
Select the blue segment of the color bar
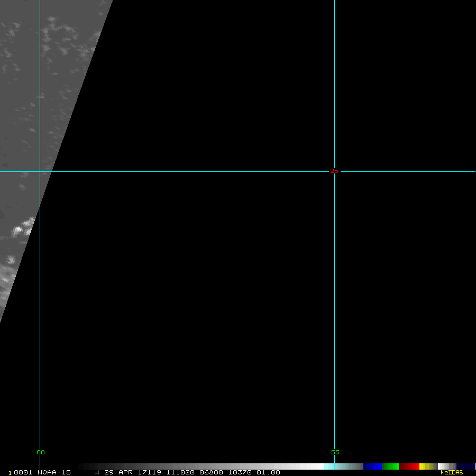[x=372, y=466]
